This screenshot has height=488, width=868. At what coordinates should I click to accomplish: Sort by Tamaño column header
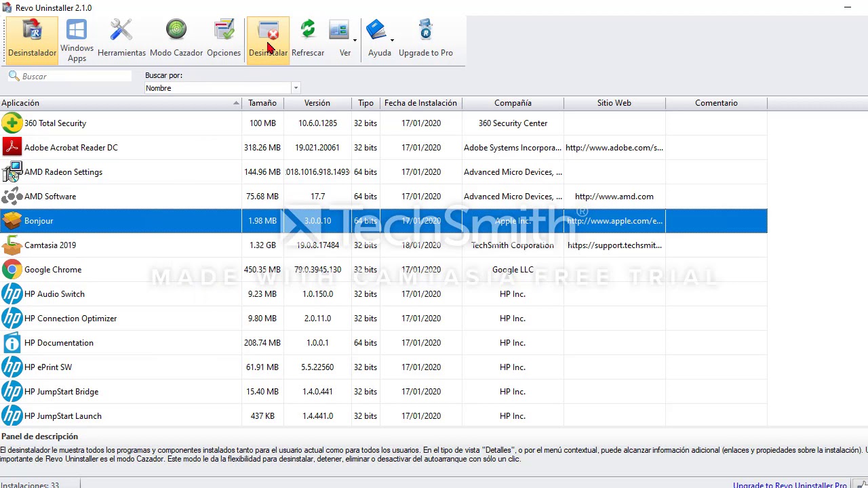262,103
